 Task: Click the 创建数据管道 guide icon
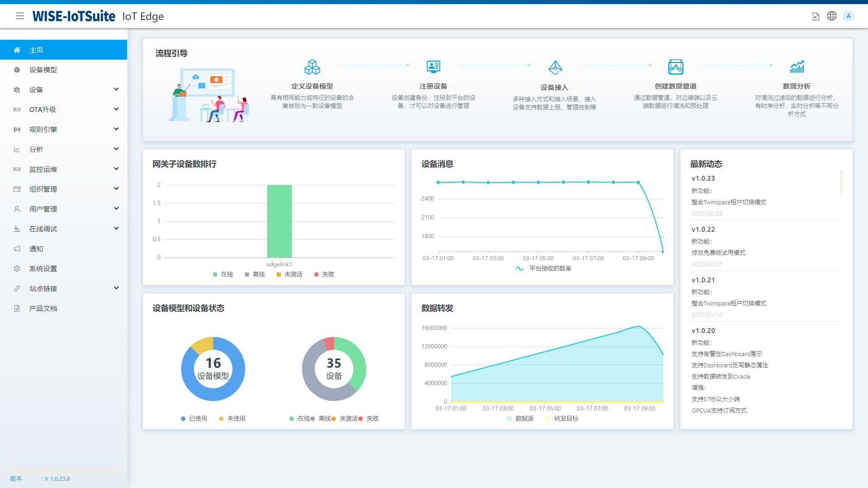[676, 67]
